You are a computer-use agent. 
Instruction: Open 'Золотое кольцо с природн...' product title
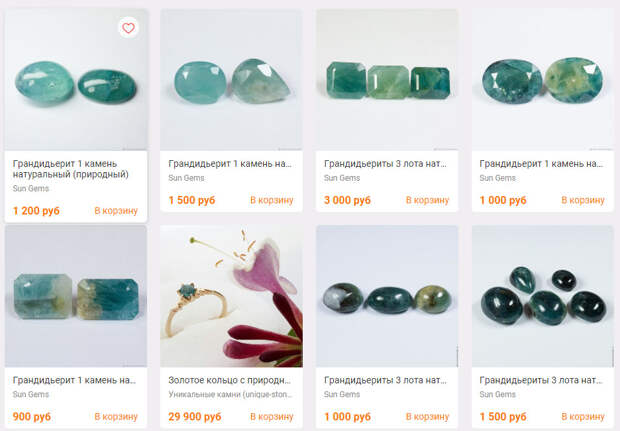229,380
